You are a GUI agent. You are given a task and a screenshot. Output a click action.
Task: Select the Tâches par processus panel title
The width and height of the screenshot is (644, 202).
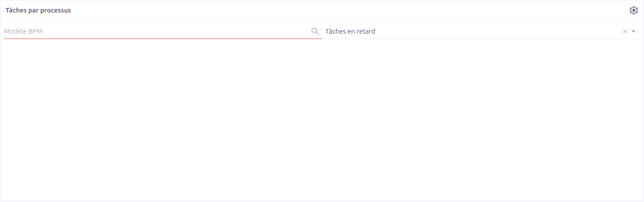point(38,10)
